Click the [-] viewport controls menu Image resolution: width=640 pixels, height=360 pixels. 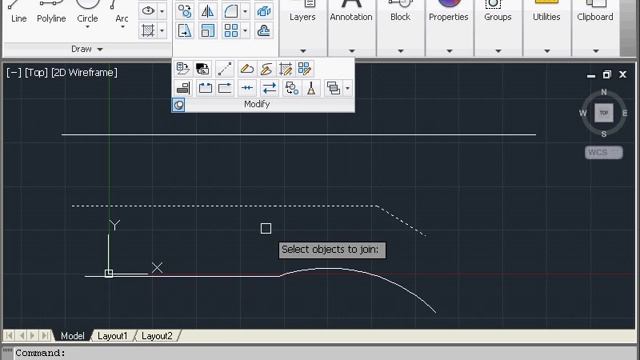coord(14,73)
